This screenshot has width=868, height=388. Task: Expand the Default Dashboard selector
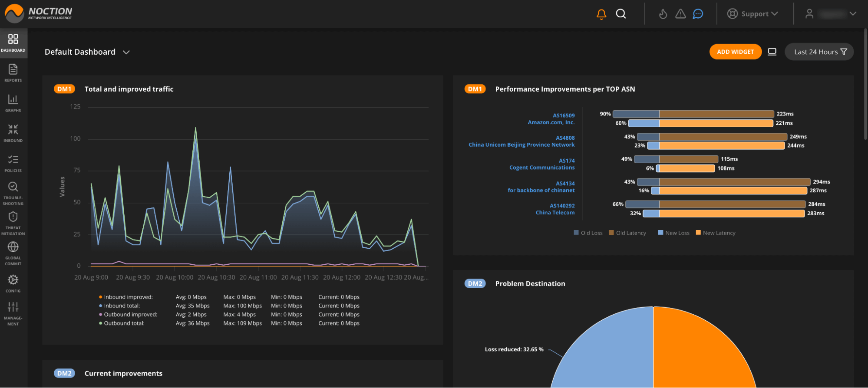coord(87,52)
